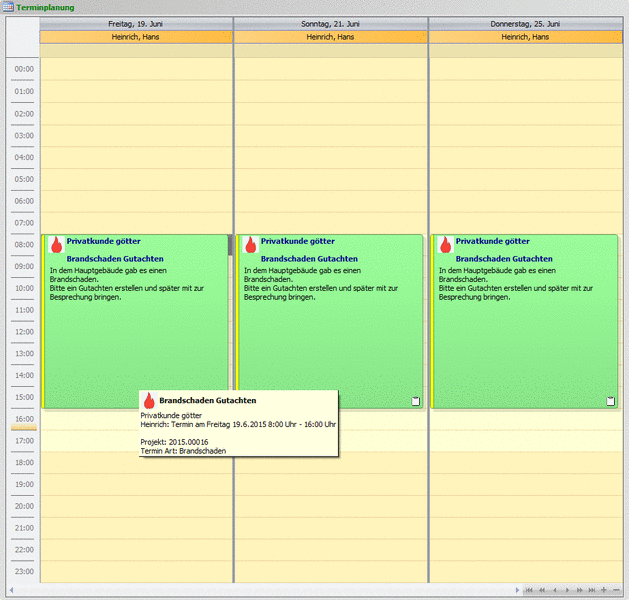This screenshot has width=629, height=600.
Task: Click Heinrich, Hans resource header under Sonntag
Action: (331, 37)
